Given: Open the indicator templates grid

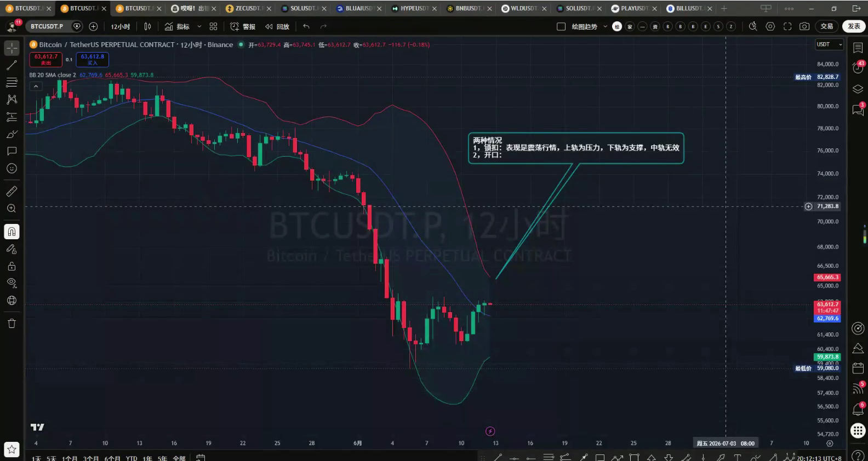Looking at the screenshot, I should 213,26.
